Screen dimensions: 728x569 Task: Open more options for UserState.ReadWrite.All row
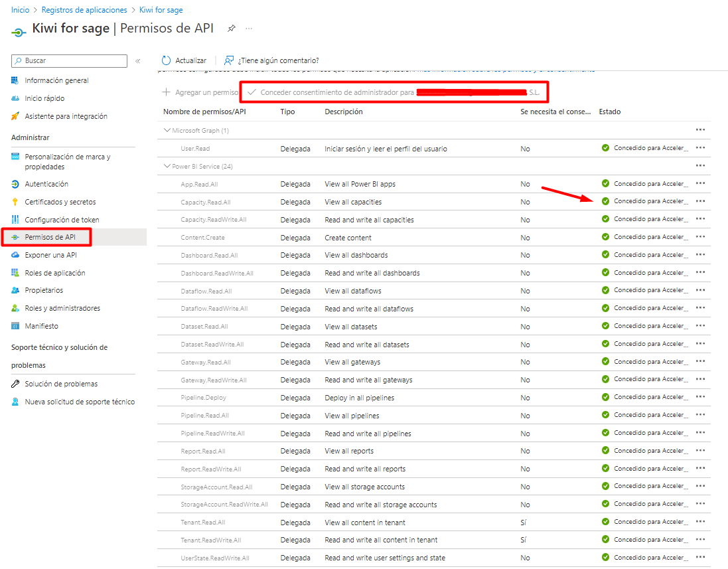[x=700, y=558]
